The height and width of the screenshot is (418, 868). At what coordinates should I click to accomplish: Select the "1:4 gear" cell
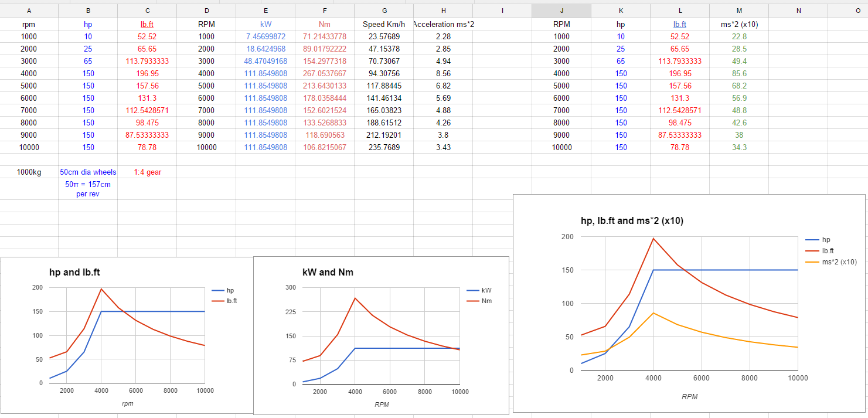[147, 172]
